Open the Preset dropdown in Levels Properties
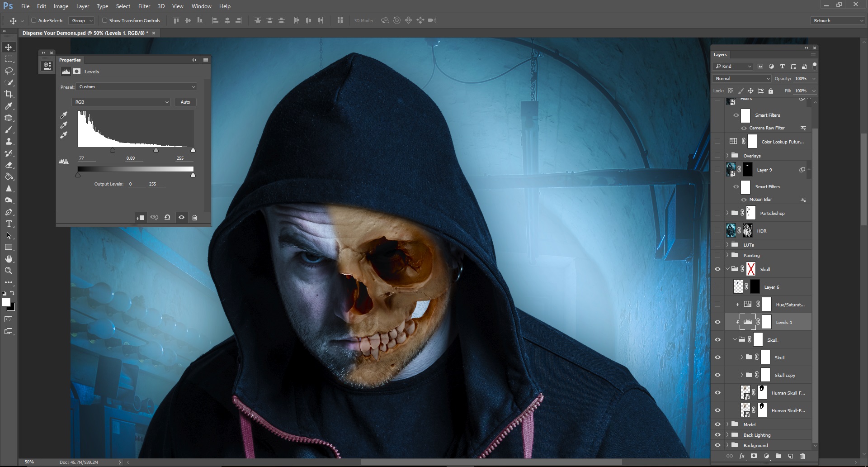 click(x=136, y=86)
